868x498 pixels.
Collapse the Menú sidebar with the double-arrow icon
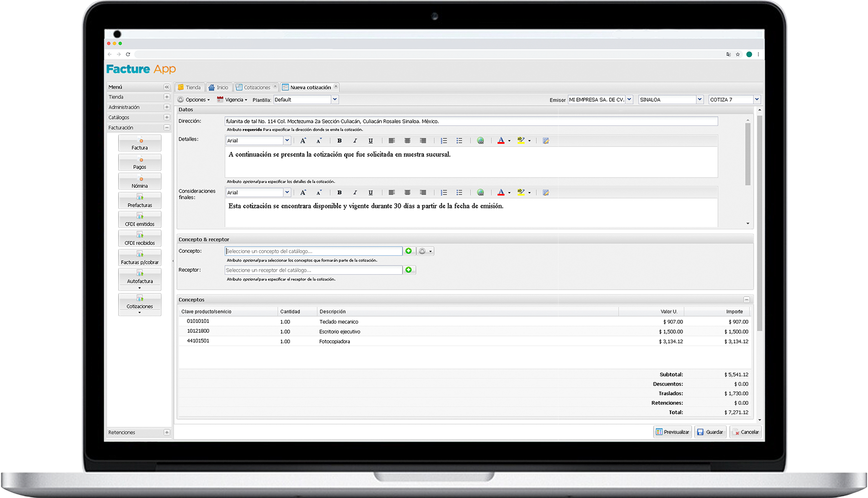167,87
